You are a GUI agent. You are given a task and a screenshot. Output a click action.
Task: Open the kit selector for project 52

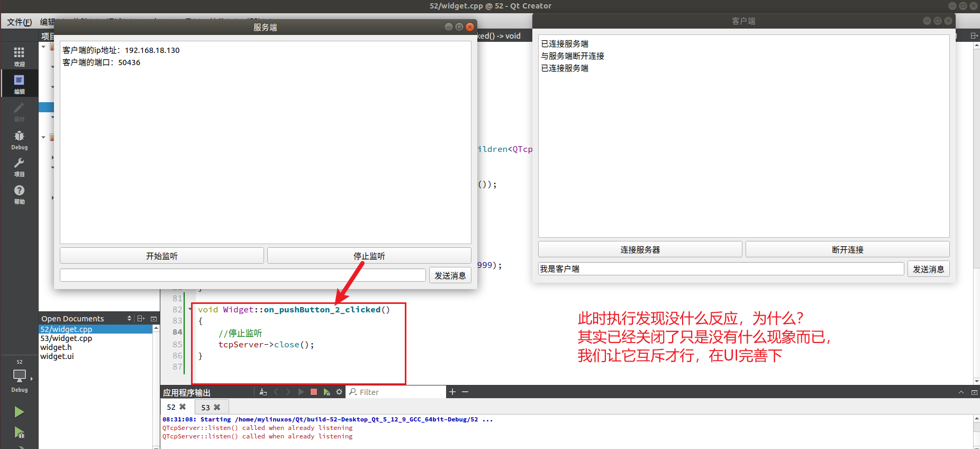19,376
